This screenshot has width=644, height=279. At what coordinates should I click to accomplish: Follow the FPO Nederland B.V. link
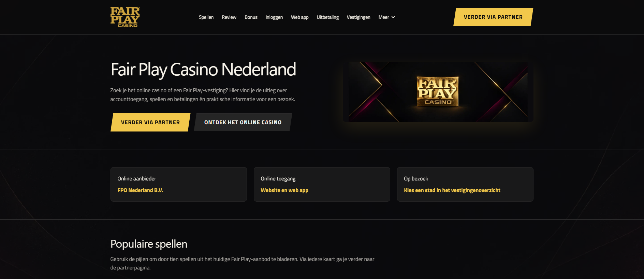click(140, 190)
